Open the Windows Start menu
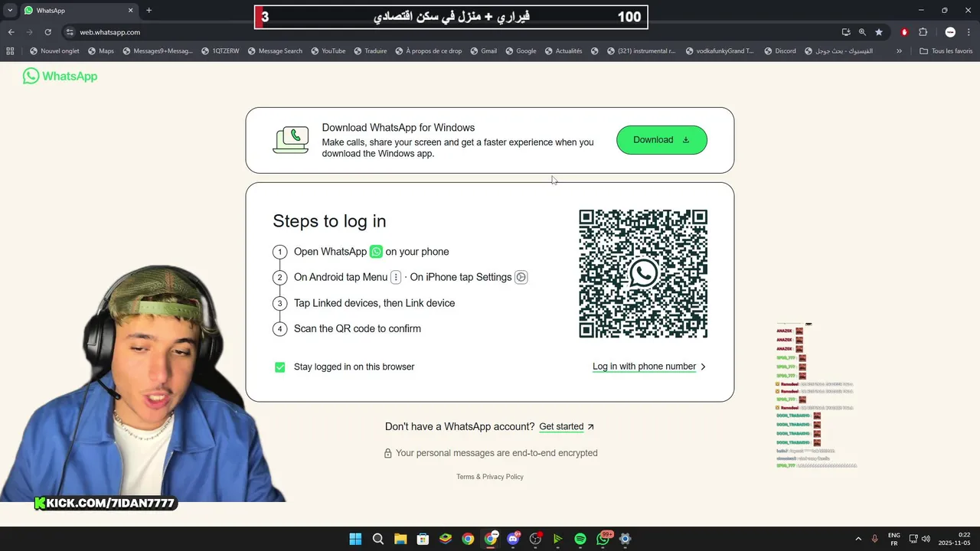This screenshot has width=980, height=551. (355, 539)
